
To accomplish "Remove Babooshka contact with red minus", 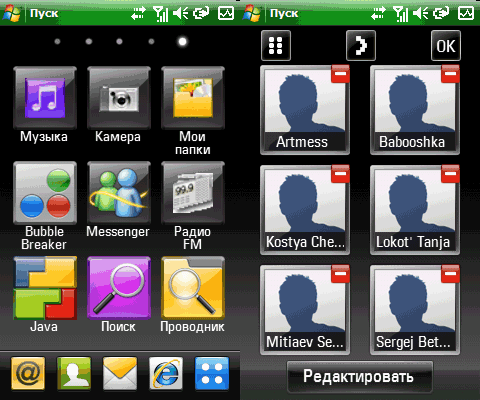I will [450, 74].
